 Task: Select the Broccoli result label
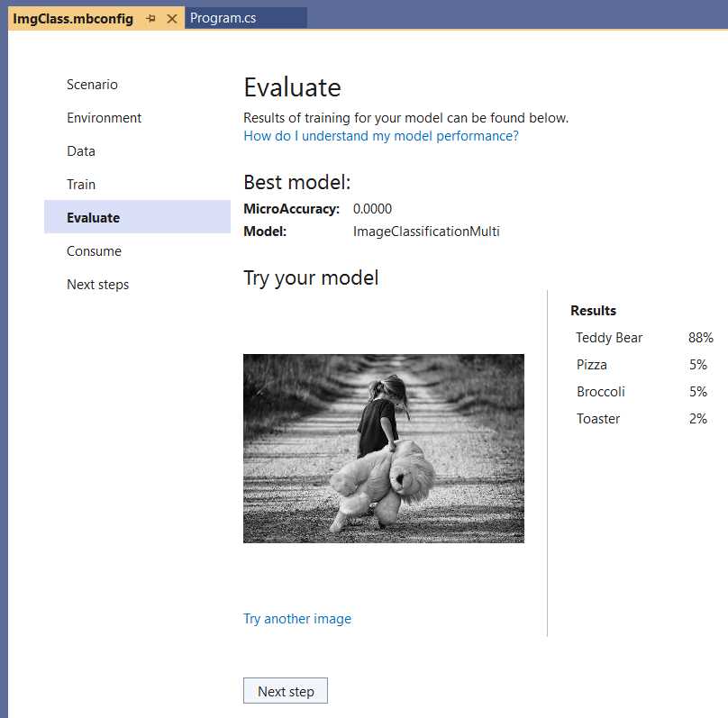tap(601, 392)
